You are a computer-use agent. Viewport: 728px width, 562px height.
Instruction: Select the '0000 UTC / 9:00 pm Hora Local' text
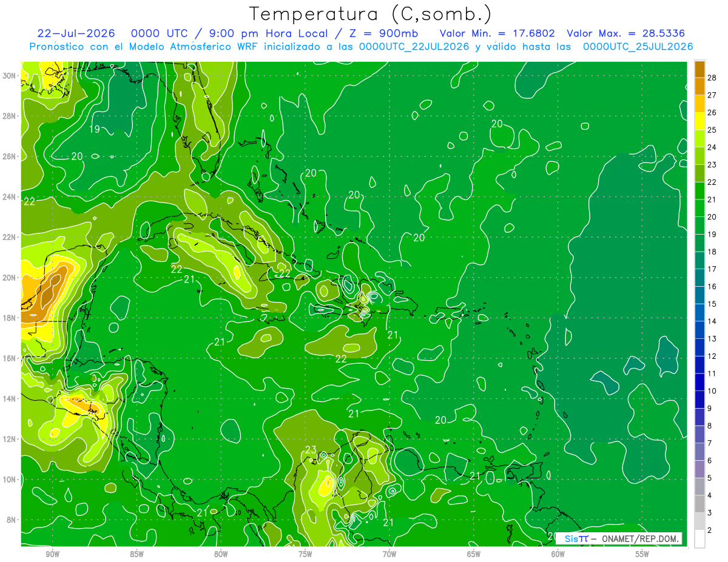pos(231,33)
